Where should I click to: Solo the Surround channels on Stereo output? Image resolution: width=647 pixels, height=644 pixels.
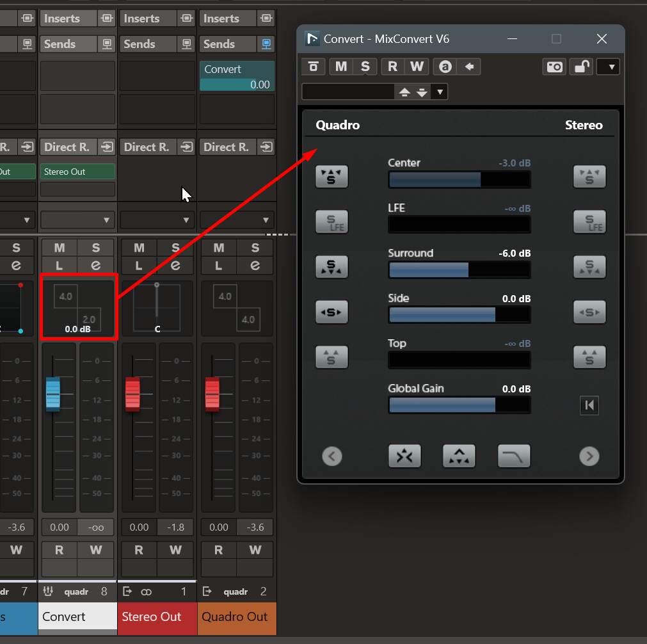click(x=589, y=267)
